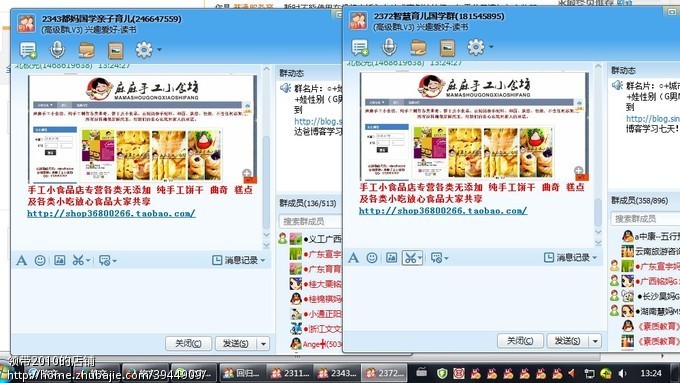
Task: Open emoticon picker in 2343 window
Action: 40,260
